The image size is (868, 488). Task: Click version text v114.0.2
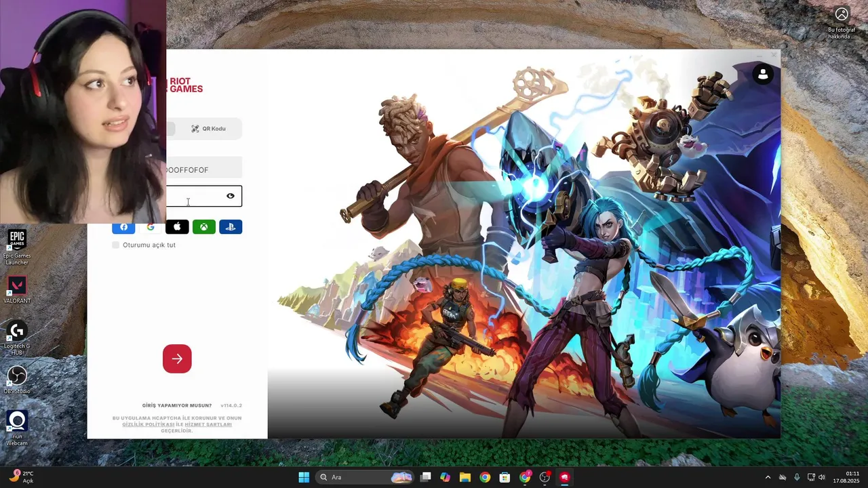pos(231,405)
